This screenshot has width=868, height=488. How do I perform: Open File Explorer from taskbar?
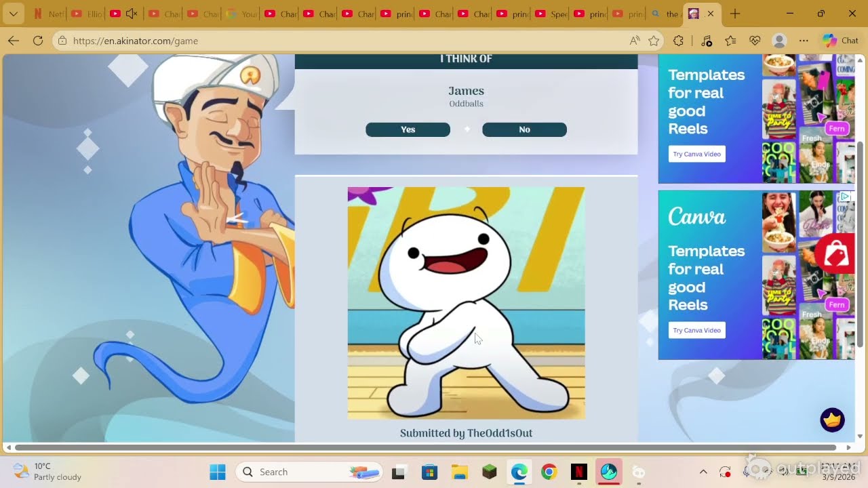(x=459, y=472)
